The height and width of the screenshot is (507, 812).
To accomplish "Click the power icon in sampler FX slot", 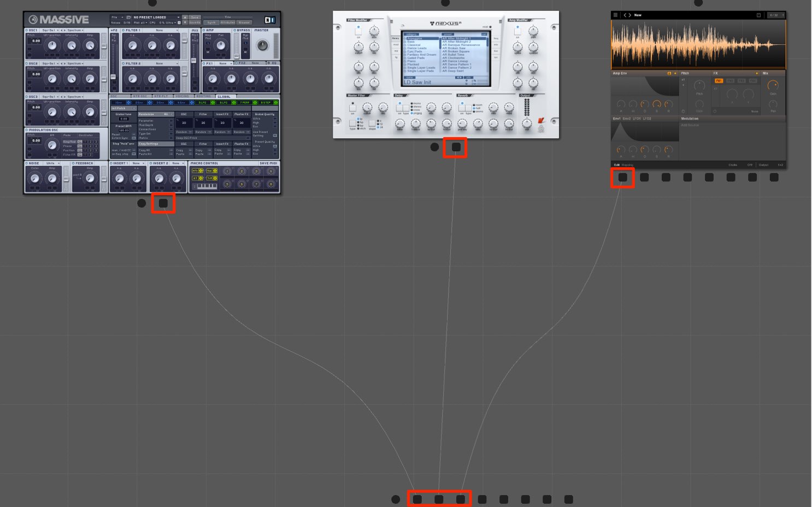I will [x=715, y=111].
